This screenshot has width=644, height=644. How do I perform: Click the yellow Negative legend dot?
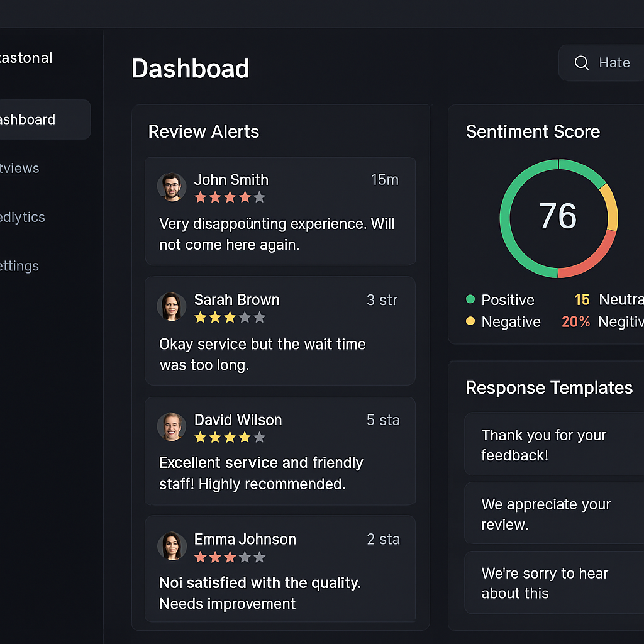tap(470, 321)
